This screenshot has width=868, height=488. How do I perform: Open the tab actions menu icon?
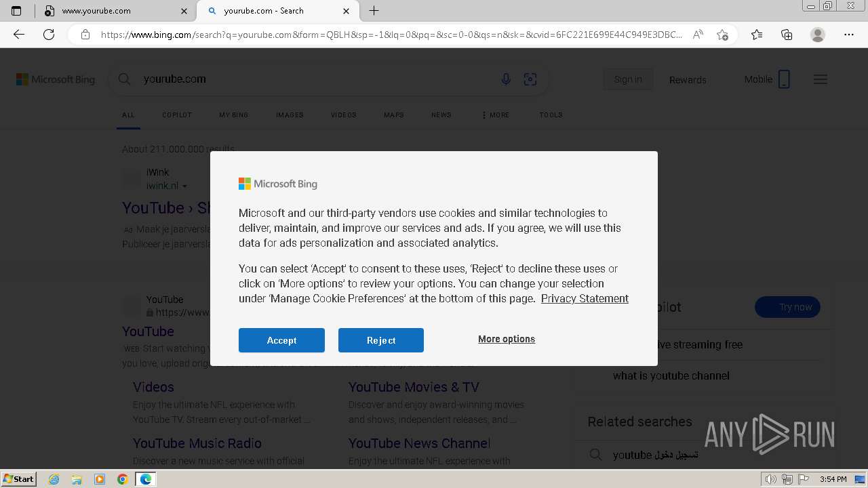16,11
